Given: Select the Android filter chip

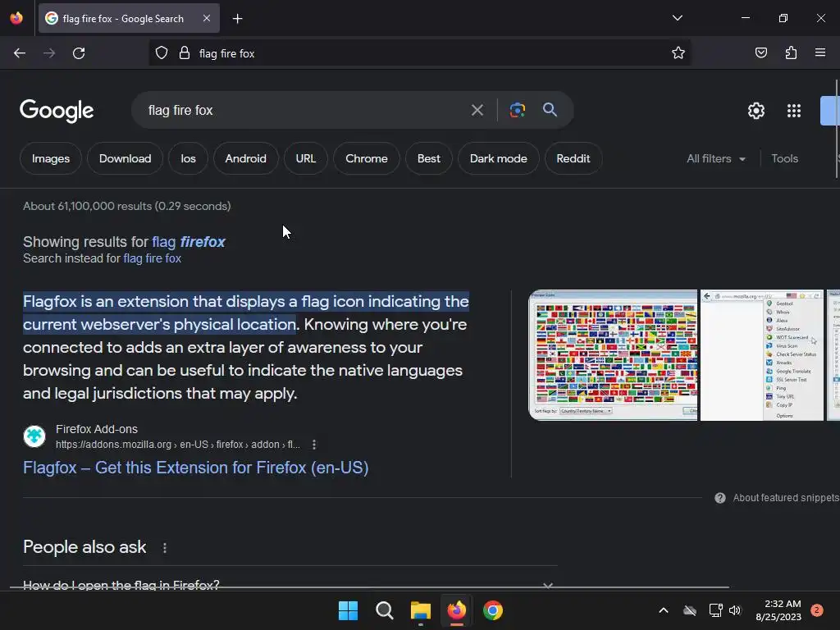Looking at the screenshot, I should pos(246,158).
